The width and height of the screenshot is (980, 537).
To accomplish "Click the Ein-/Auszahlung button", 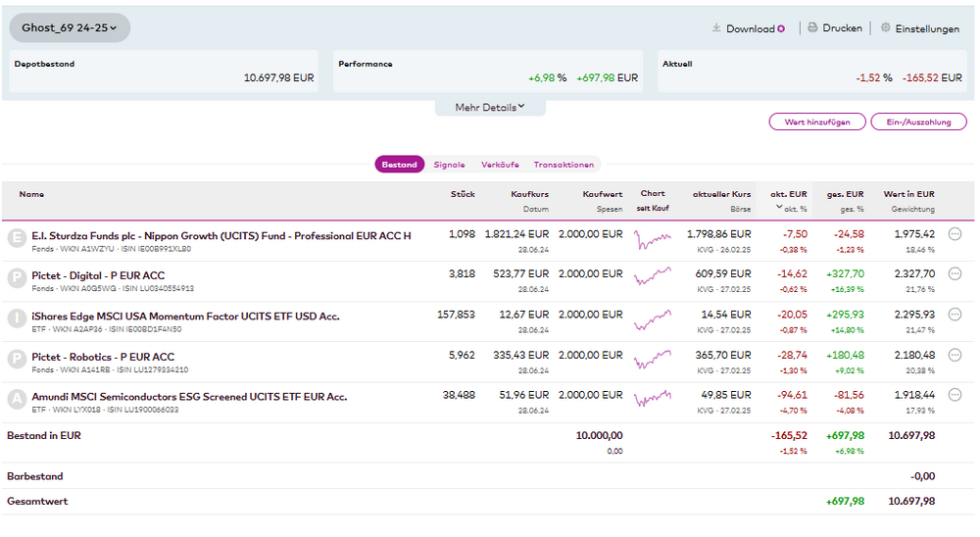I will [x=918, y=122].
